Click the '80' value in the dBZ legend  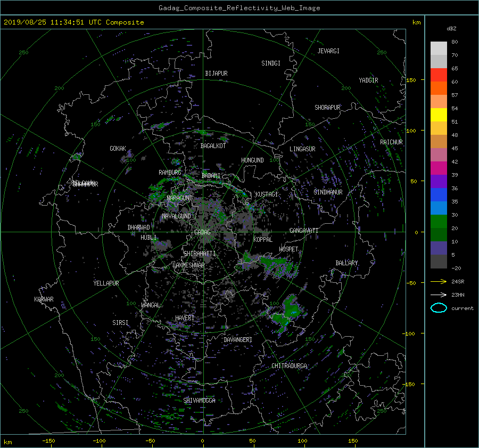click(455, 42)
